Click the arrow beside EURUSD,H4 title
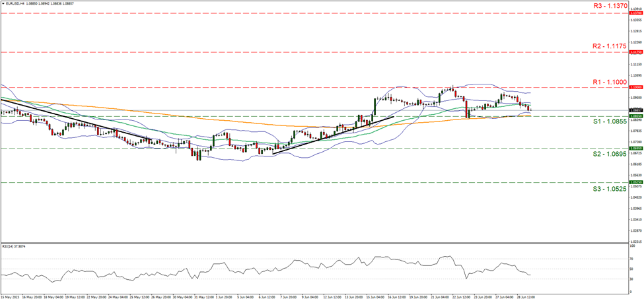Image resolution: width=644 pixels, height=301 pixels. pos(3,3)
